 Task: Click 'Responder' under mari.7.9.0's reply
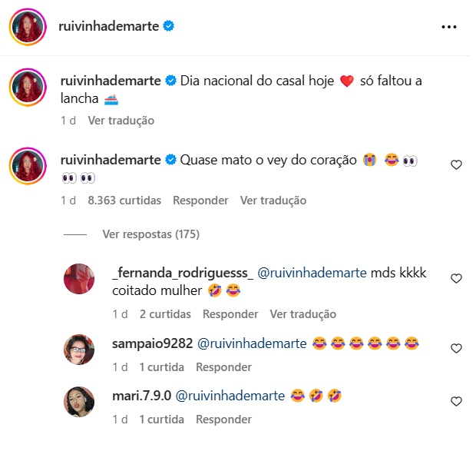pyautogui.click(x=223, y=419)
